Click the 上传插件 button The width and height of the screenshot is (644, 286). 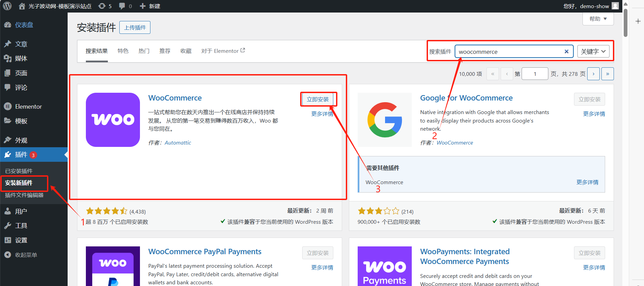(135, 27)
